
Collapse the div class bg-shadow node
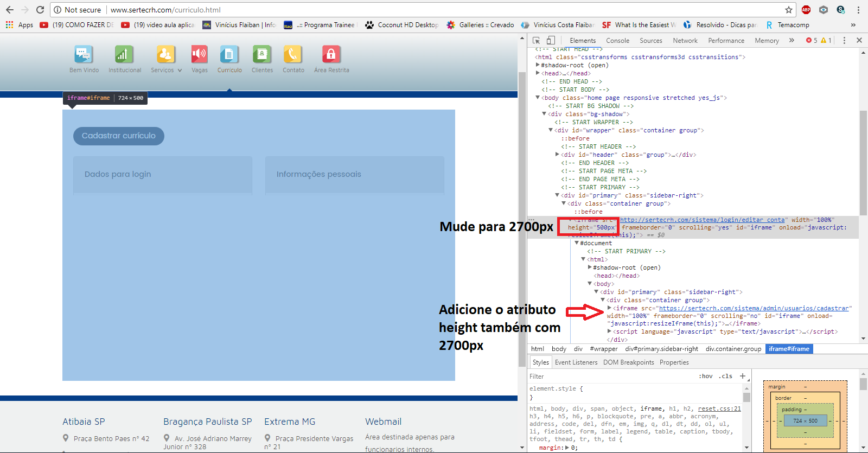545,114
